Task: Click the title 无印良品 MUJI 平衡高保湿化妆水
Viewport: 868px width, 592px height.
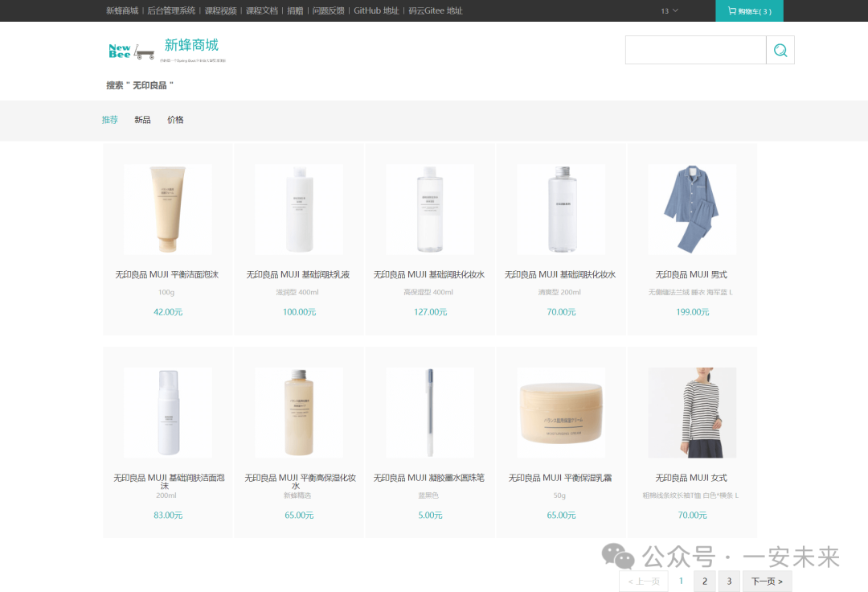Action: click(x=300, y=481)
